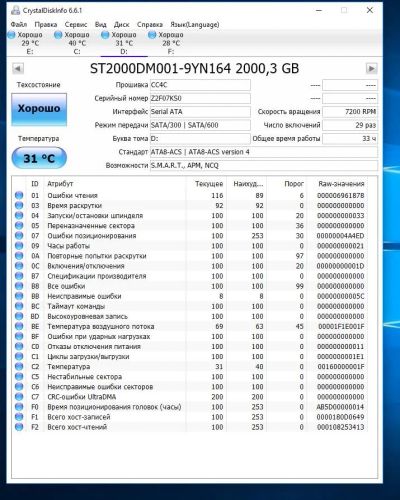Image resolution: width=400 pixels, height=500 pixels.
Task: Close the CrystalDiskInfo window
Action: click(x=370, y=10)
